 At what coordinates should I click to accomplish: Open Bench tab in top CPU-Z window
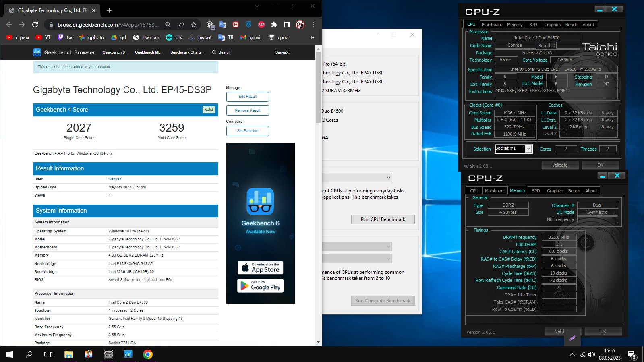(x=572, y=25)
